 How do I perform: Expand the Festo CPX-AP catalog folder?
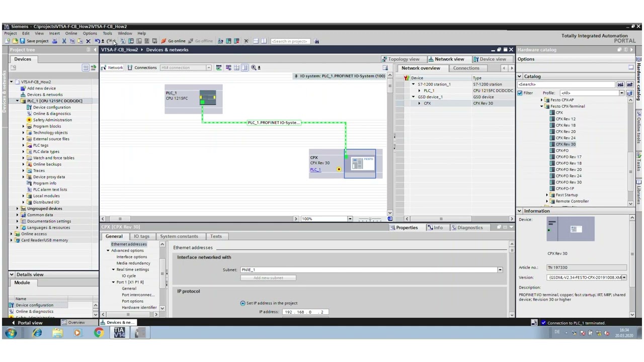[542, 100]
